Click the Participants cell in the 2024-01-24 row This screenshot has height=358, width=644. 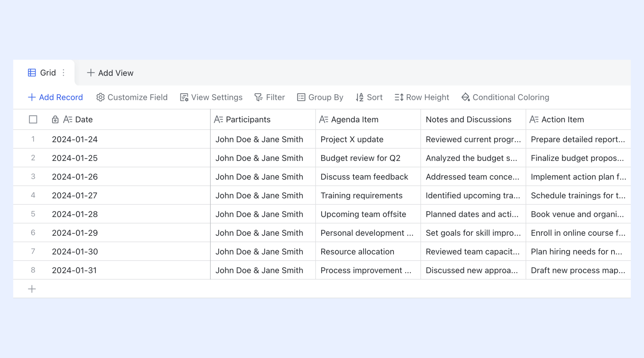point(263,139)
